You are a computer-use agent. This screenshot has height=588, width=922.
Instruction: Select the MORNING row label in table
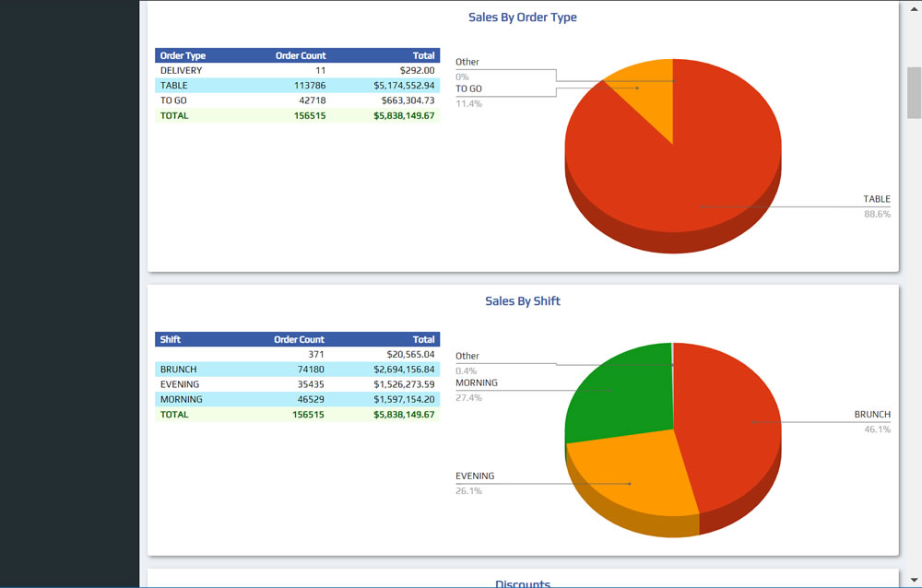181,399
